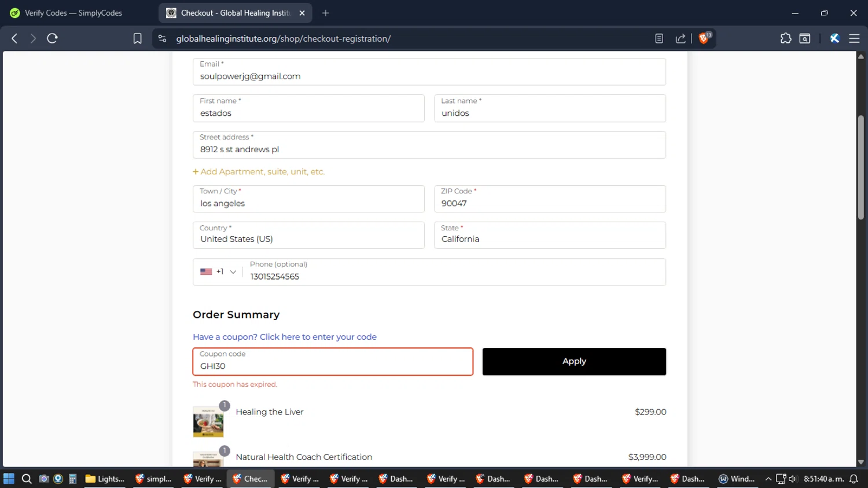Close the Checkout tab
Viewport: 868px width, 488px height.
point(302,13)
